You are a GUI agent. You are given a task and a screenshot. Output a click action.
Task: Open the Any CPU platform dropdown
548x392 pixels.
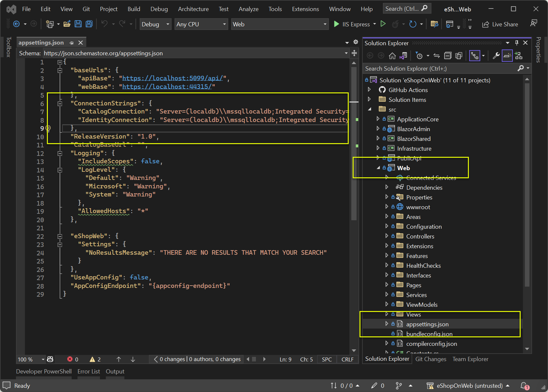(x=201, y=24)
